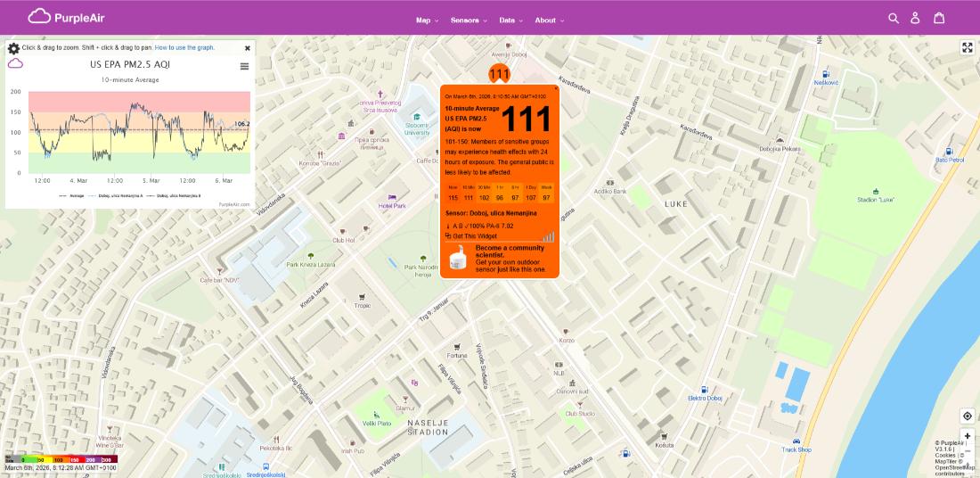This screenshot has width=980, height=478.
Task: Open the About dropdown menu
Action: tap(549, 20)
